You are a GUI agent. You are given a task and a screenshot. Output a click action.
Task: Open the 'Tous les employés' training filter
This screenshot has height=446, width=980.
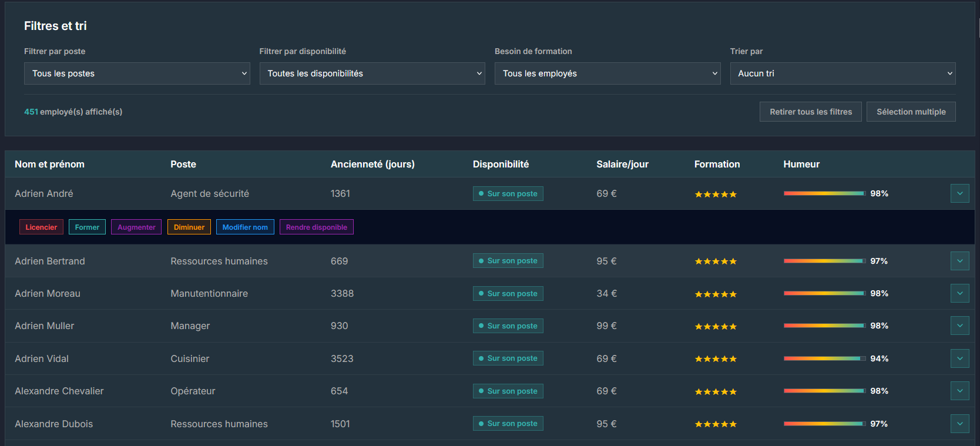[608, 73]
